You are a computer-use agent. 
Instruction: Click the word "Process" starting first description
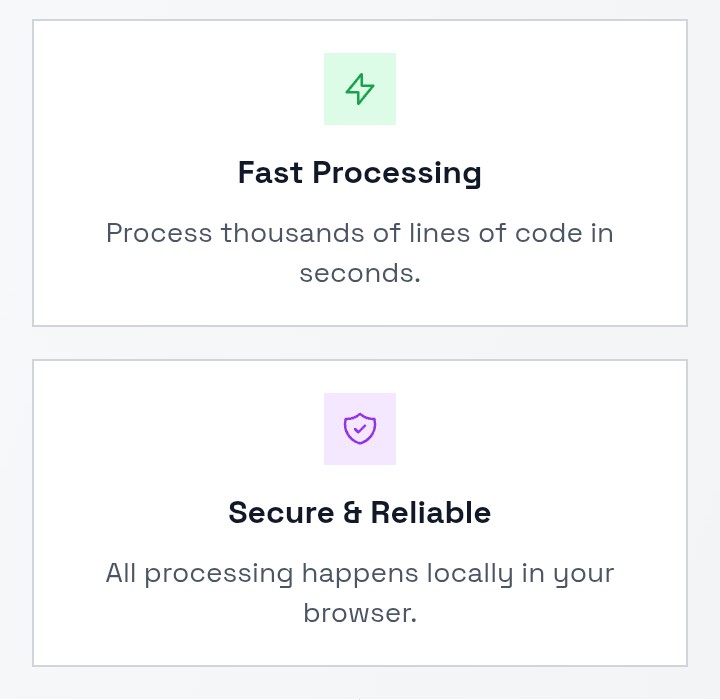[159, 233]
